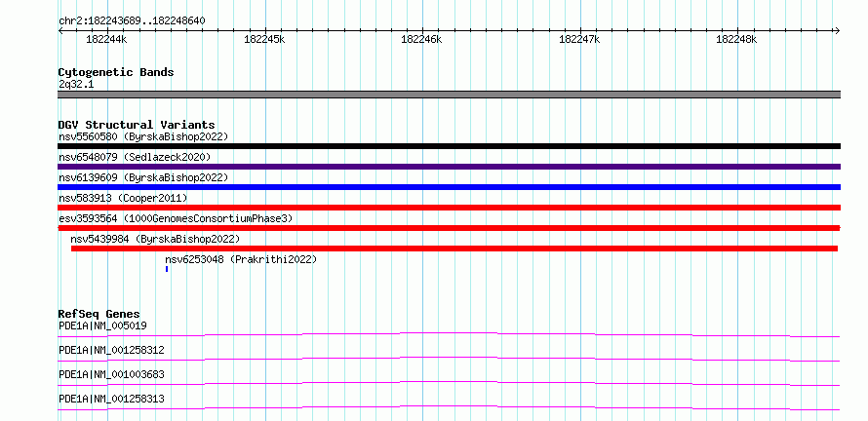Select the purple nsv6548079 variant bar
Image resolution: width=868 pixels, height=421 pixels.
click(x=449, y=167)
